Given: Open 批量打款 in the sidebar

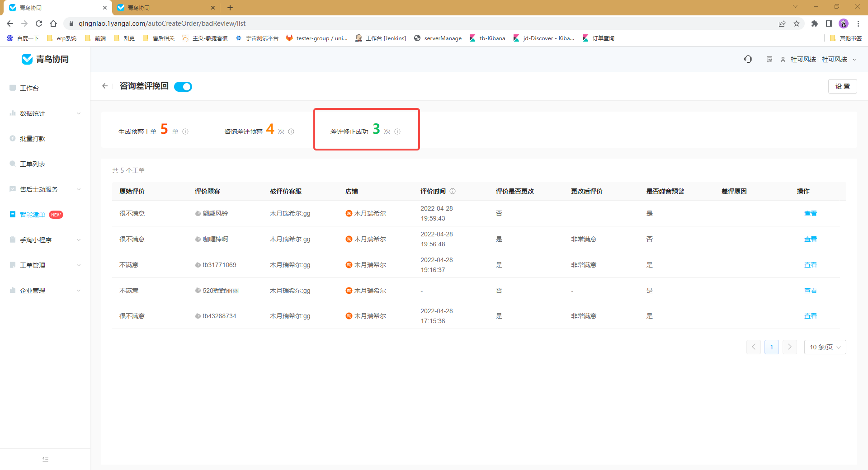Looking at the screenshot, I should (x=33, y=139).
